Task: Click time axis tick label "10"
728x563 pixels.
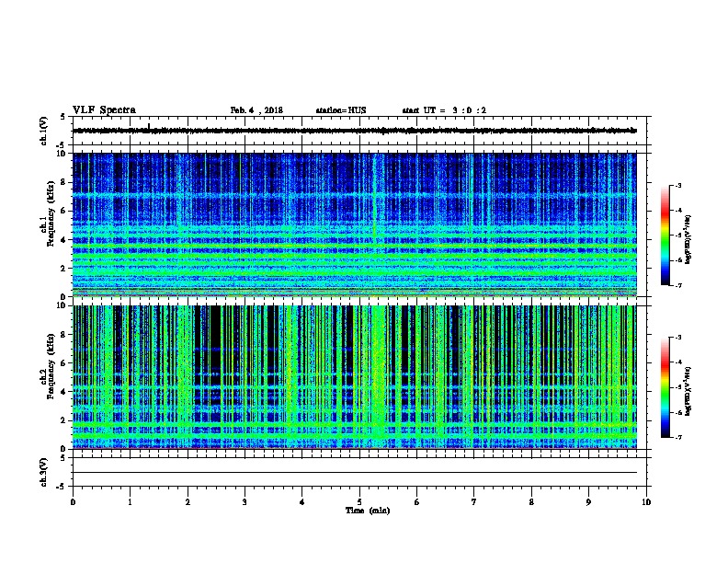Action: pos(646,502)
